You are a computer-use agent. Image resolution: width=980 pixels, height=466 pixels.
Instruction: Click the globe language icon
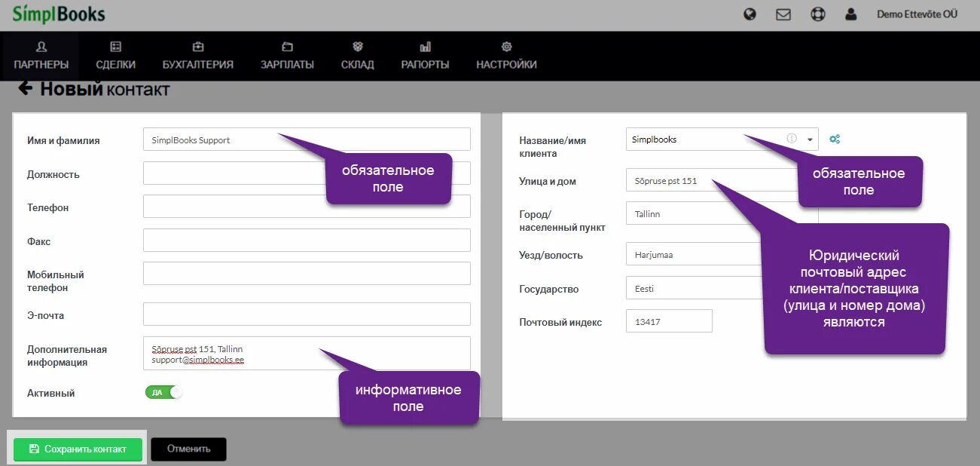pyautogui.click(x=750, y=14)
